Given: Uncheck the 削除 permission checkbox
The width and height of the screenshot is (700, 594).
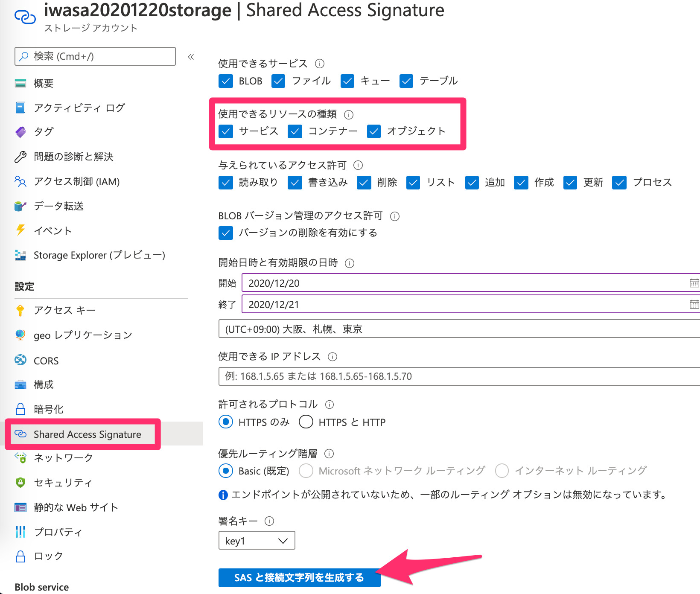Looking at the screenshot, I should point(364,183).
